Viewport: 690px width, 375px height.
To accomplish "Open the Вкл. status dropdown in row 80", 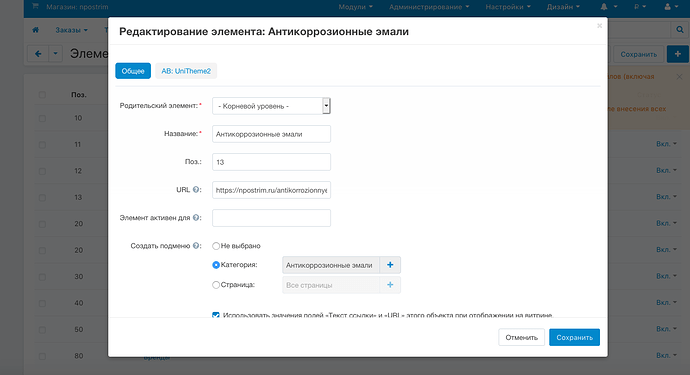I will [666, 355].
